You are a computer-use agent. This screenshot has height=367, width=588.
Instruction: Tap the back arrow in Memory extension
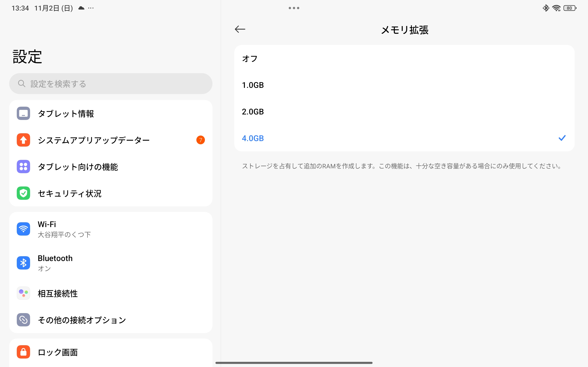[x=240, y=29]
